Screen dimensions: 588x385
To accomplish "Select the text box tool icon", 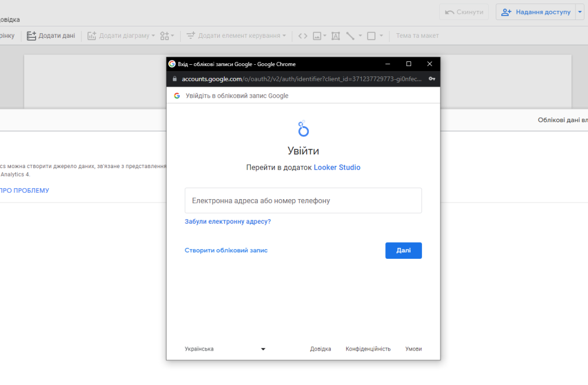I will pyautogui.click(x=335, y=36).
